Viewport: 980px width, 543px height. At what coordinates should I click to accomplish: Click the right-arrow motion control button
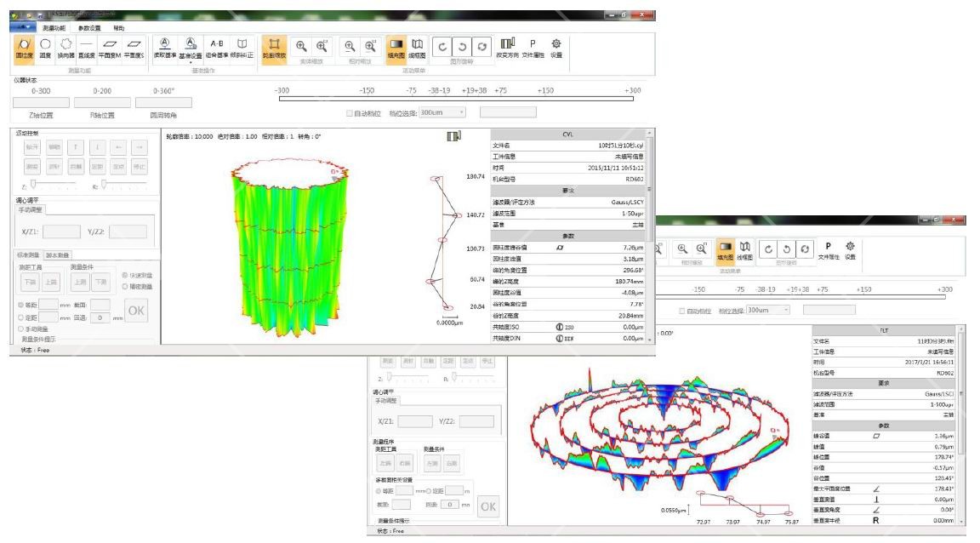[x=140, y=147]
